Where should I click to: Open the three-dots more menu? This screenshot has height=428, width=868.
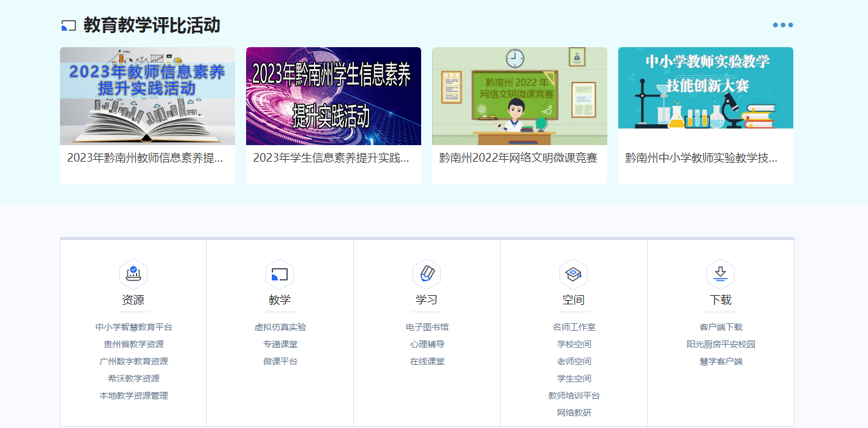click(783, 25)
